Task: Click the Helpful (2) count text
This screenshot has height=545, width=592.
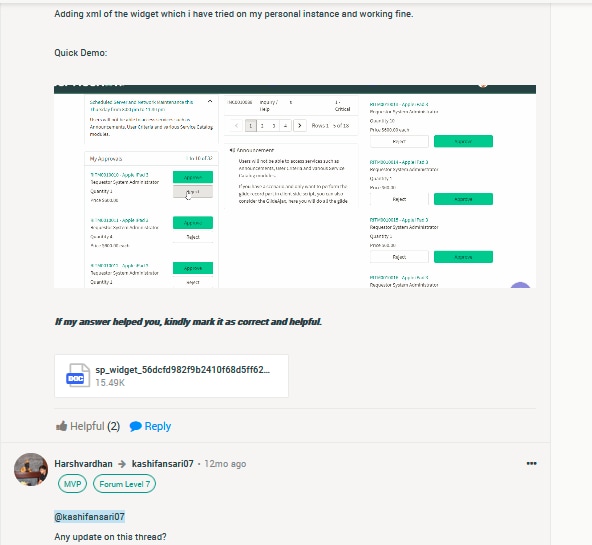Action: tap(95, 426)
